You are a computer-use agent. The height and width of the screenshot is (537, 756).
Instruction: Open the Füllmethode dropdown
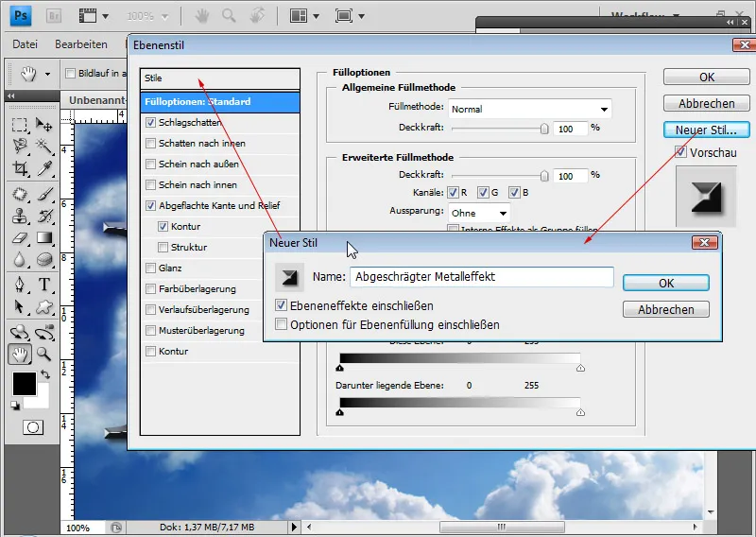[x=529, y=109]
